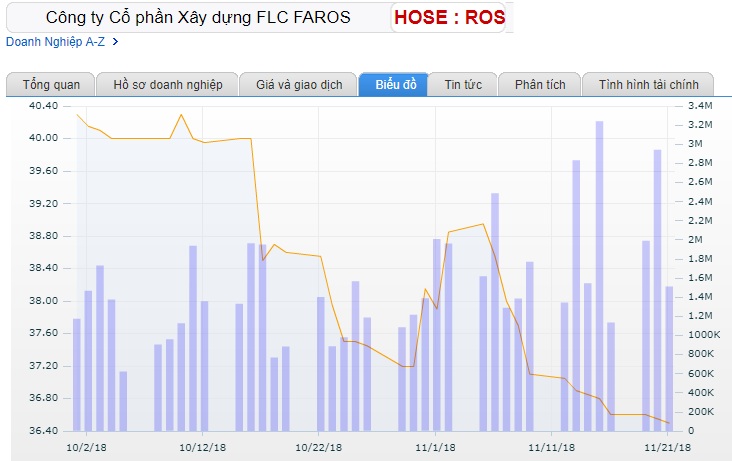Click the 1.8M volume axis label

tap(700, 258)
